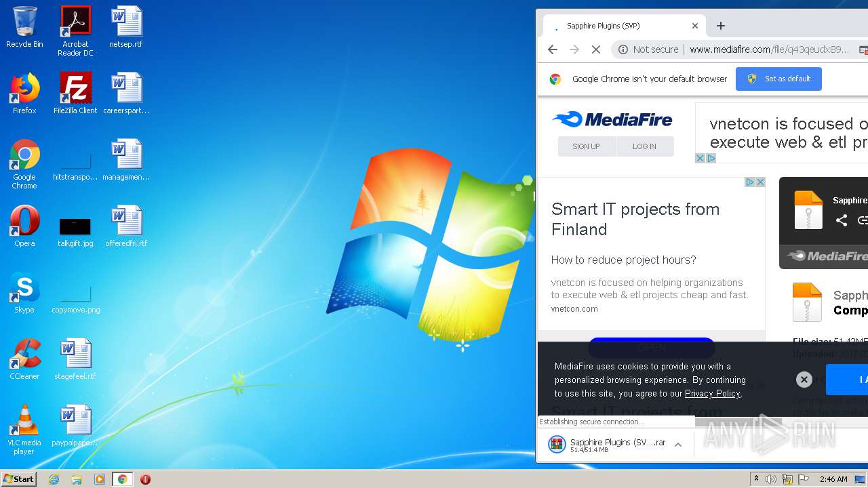Viewport: 868px width, 488px height.
Task: Open downloaded Sapphire Plugins rar file
Action: coord(607,445)
